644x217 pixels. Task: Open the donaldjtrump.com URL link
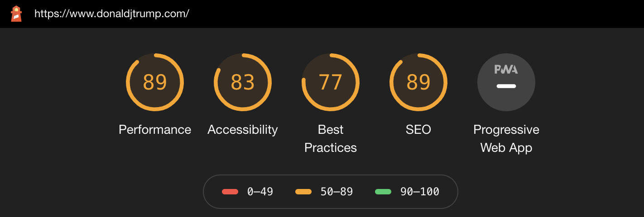tap(112, 14)
